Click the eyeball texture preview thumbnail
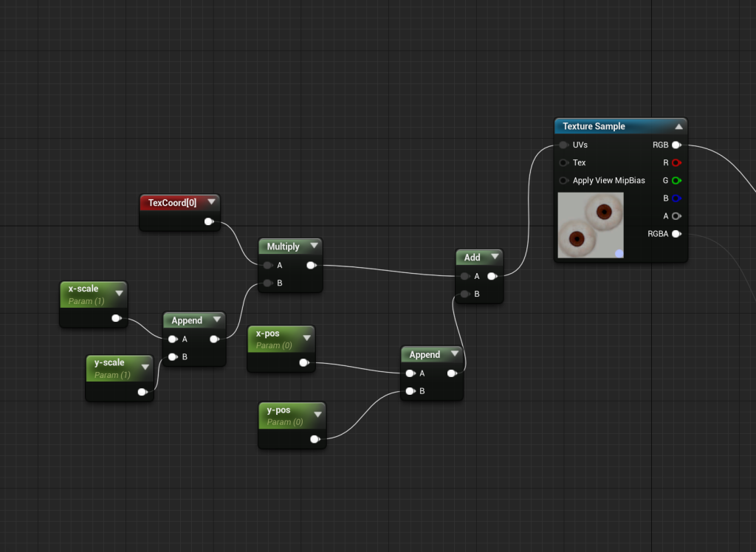This screenshot has width=756, height=552. (591, 225)
